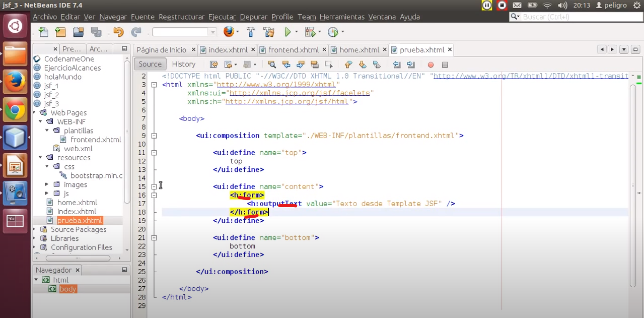The width and height of the screenshot is (644, 318).
Task: Run the project with green play icon
Action: 288,32
